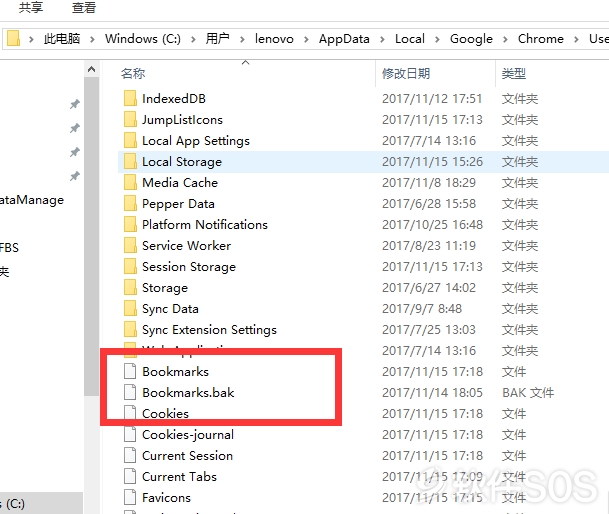Select Current Tabs file icon
This screenshot has width=609, height=514.
click(x=130, y=476)
